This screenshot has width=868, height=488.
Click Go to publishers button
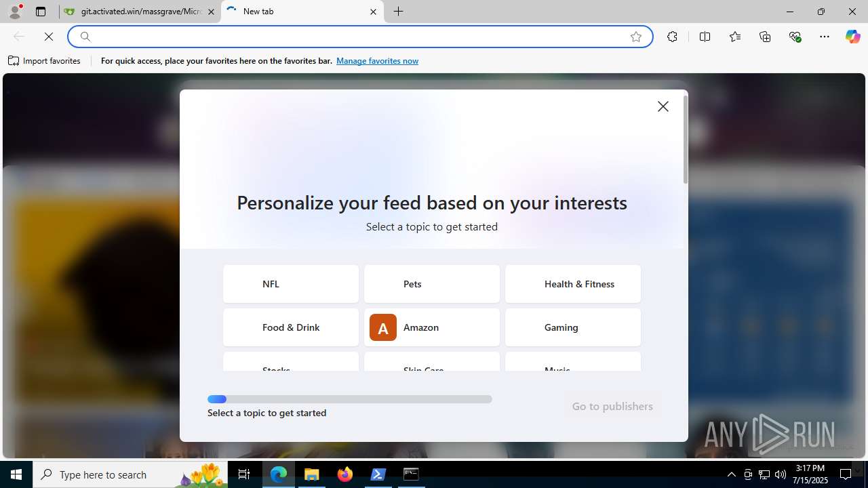(x=612, y=406)
